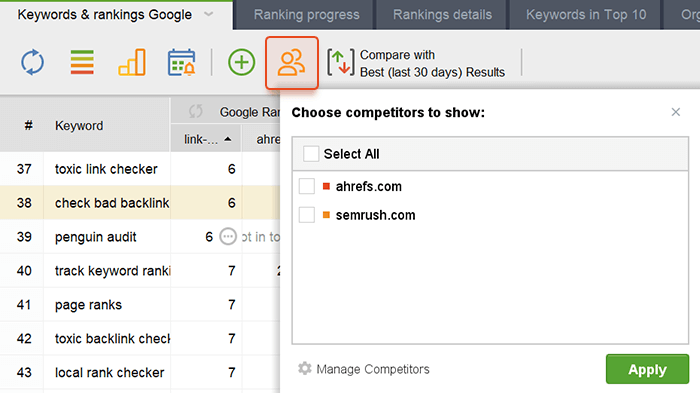Click the green add keywords plus icon
Viewport: 700px width, 393px height.
(x=242, y=62)
